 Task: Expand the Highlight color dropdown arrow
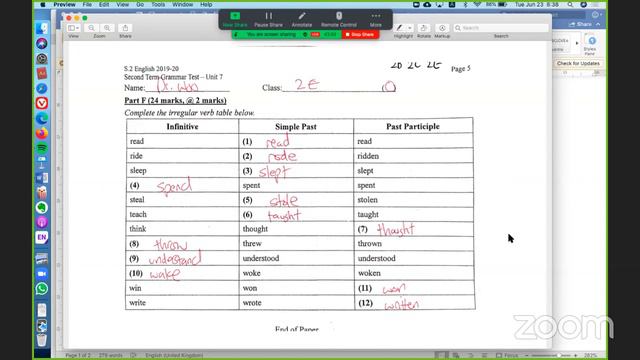(x=409, y=28)
